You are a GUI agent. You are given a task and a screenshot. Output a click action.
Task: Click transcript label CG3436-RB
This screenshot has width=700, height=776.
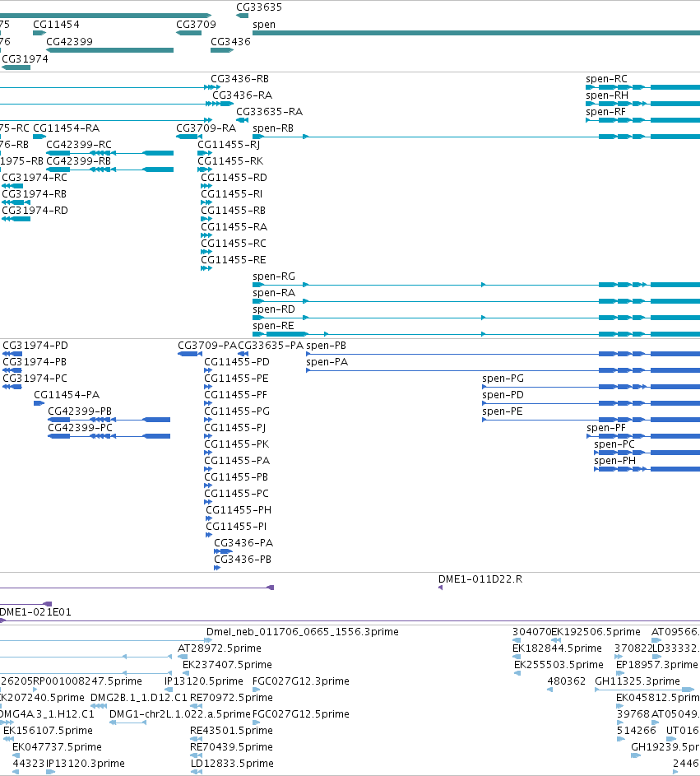click(x=240, y=79)
